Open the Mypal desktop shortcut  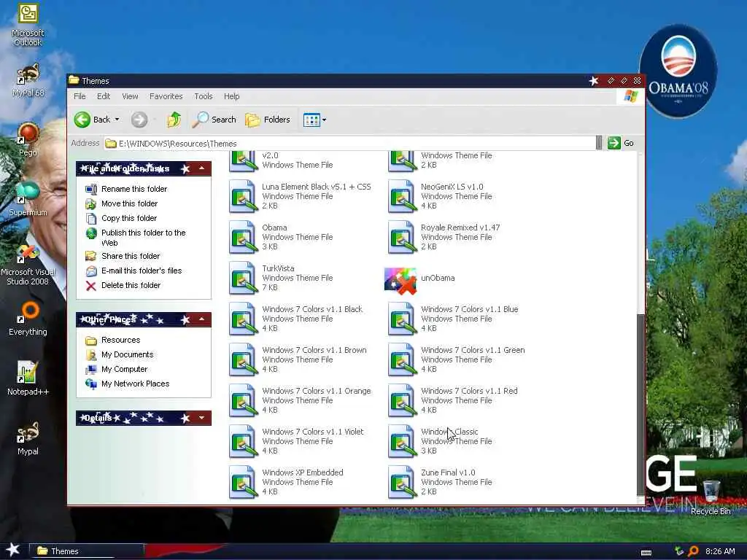point(28,438)
